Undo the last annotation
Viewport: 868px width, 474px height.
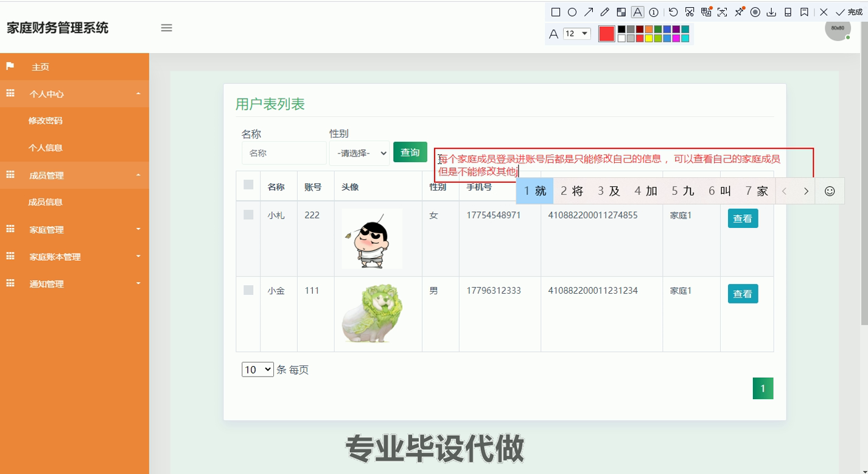point(673,12)
